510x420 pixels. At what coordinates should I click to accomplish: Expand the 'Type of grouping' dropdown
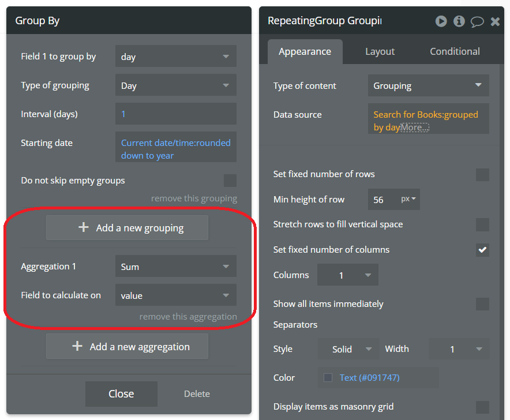(x=175, y=85)
